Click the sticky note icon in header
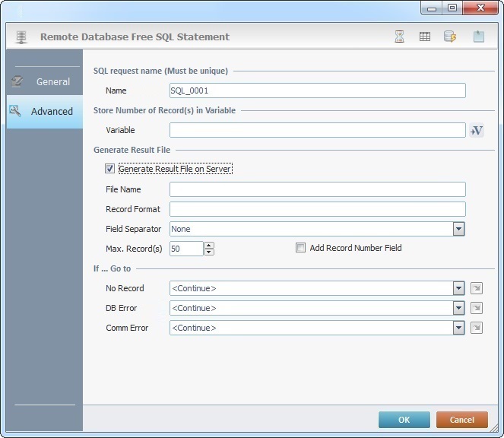Screen dimensions: 504x438 [478, 36]
